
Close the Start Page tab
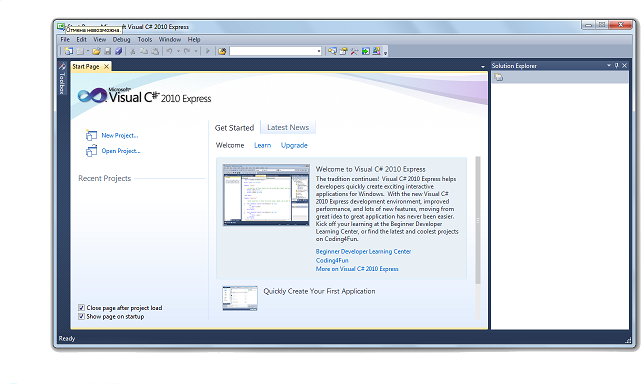coord(106,66)
